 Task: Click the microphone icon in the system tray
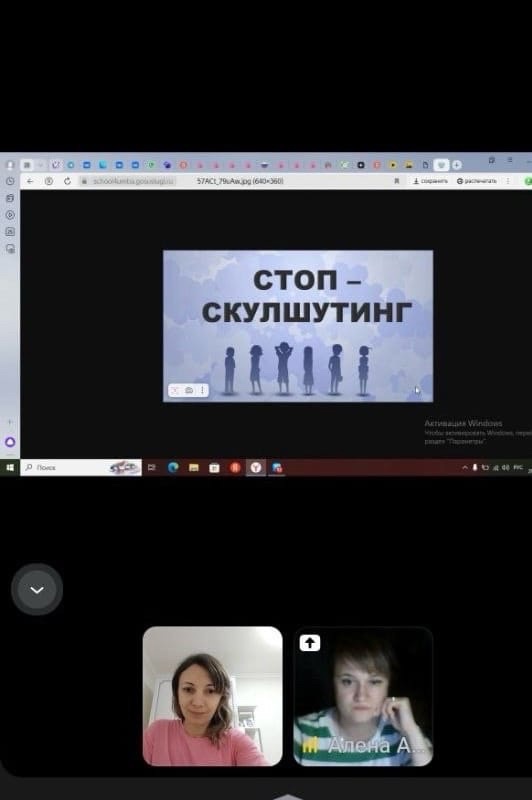(x=475, y=467)
